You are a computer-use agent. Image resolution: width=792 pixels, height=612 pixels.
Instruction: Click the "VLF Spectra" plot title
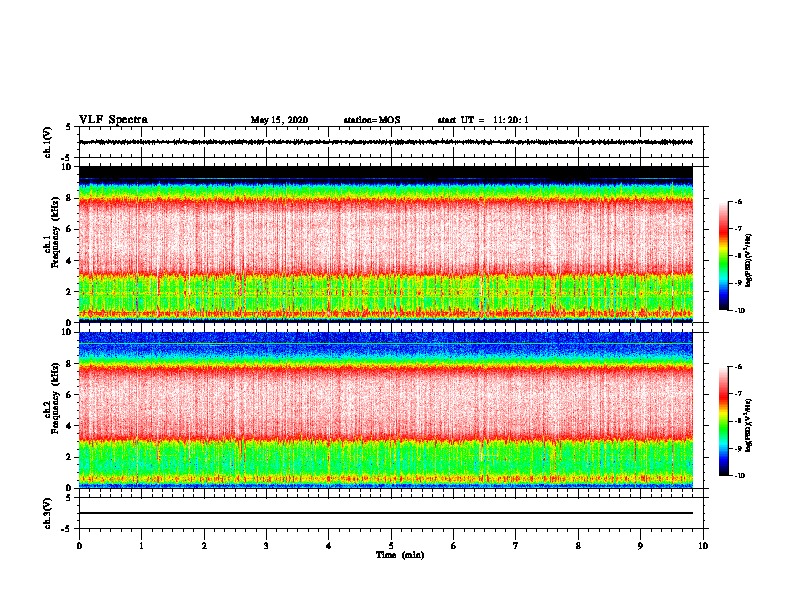pyautogui.click(x=113, y=120)
